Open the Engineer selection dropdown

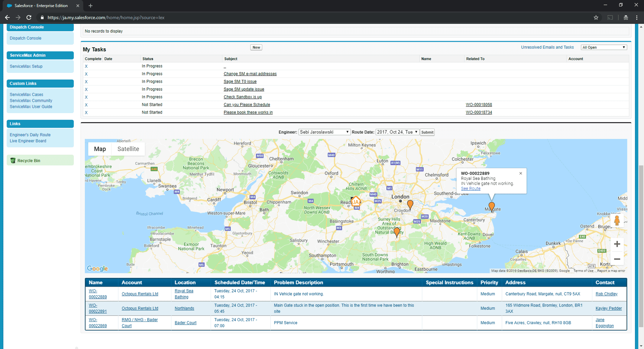(x=323, y=132)
